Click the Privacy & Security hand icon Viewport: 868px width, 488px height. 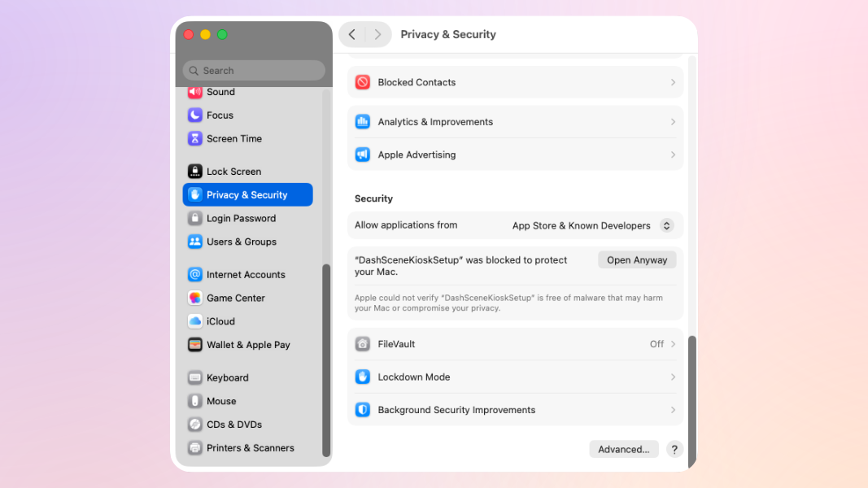point(195,194)
